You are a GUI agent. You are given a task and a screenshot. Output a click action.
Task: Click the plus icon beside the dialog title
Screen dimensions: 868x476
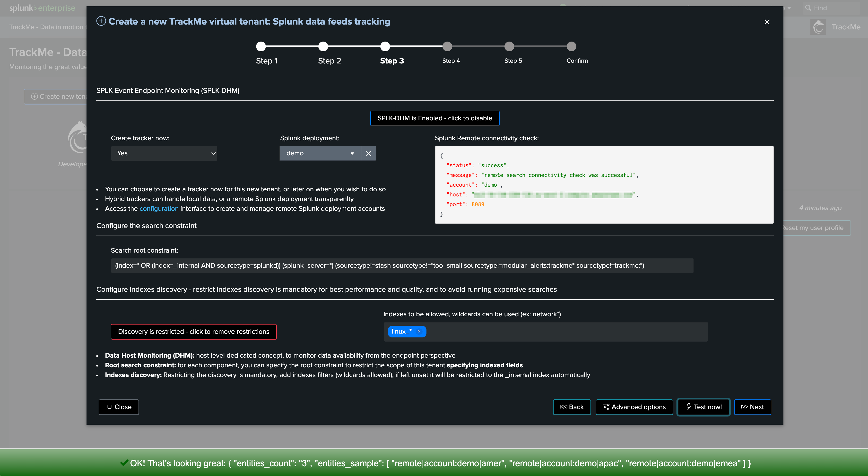101,21
